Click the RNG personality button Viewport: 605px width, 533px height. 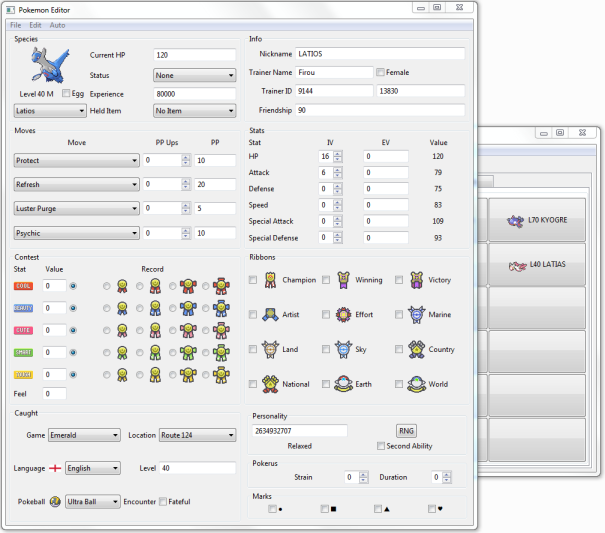[406, 431]
